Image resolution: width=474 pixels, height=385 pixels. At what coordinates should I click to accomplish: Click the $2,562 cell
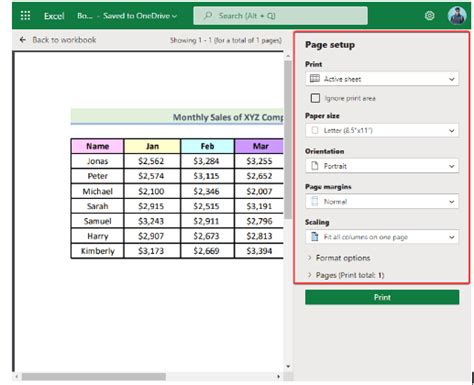tap(152, 161)
